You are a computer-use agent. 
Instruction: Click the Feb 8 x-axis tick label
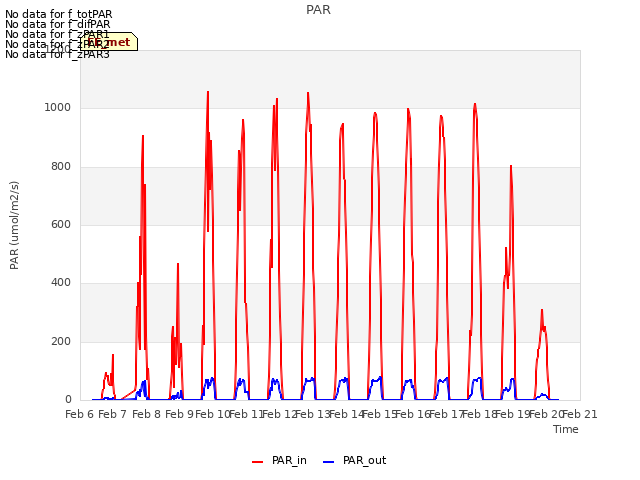[x=146, y=414]
